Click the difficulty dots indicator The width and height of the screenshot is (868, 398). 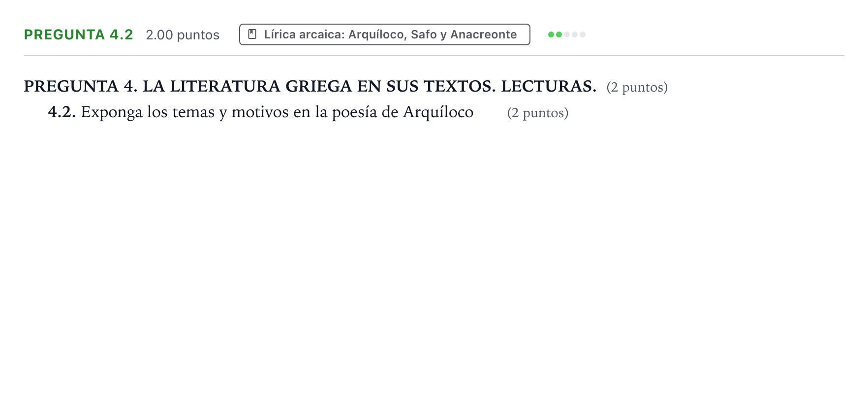567,34
